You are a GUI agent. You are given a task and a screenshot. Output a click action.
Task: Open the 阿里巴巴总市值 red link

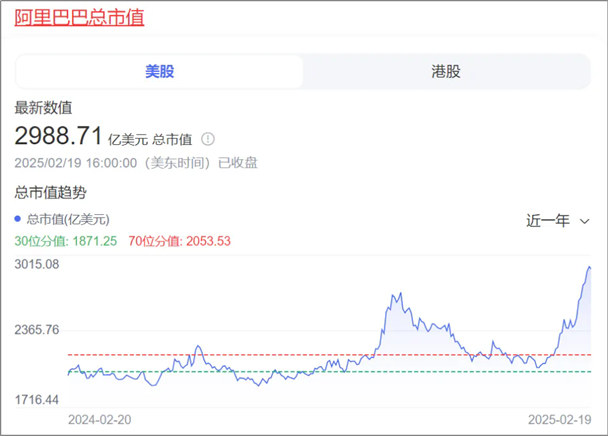pos(79,17)
